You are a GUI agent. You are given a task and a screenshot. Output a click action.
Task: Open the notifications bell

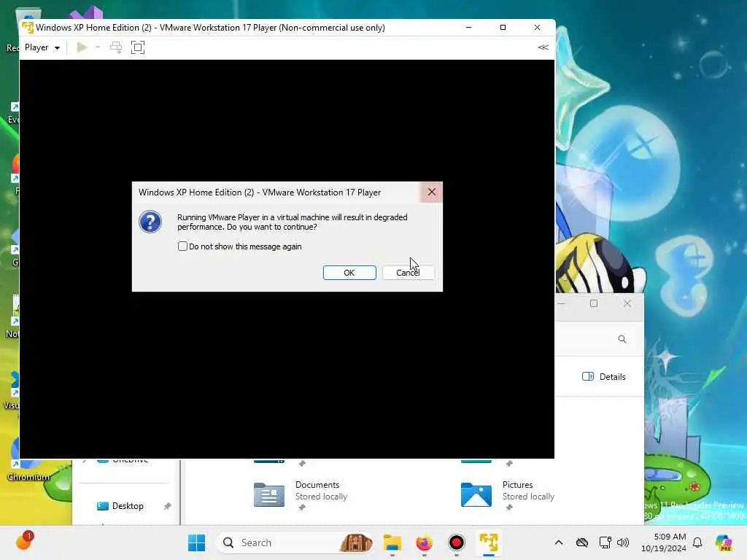697,542
